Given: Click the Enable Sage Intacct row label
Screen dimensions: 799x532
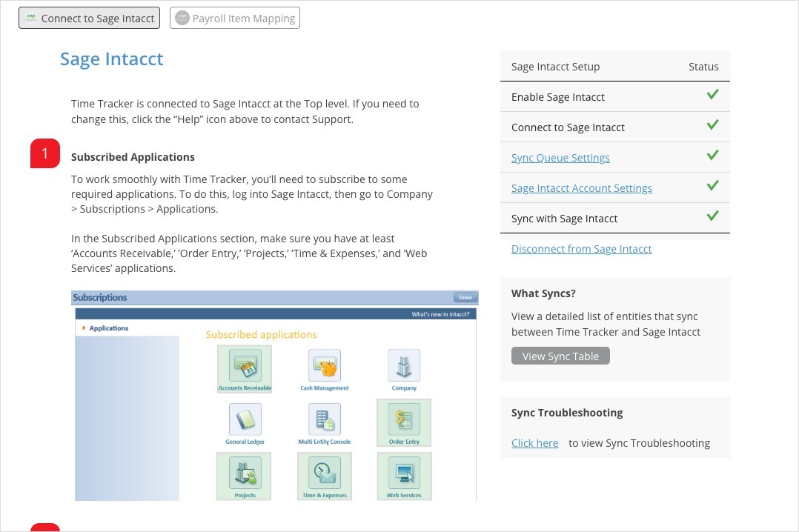Looking at the screenshot, I should [x=558, y=97].
